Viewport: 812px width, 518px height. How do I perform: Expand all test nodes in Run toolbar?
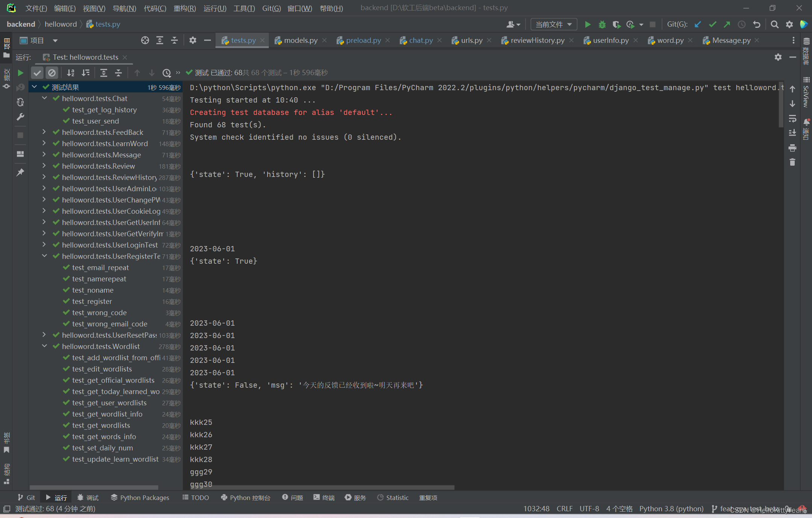[x=104, y=72]
